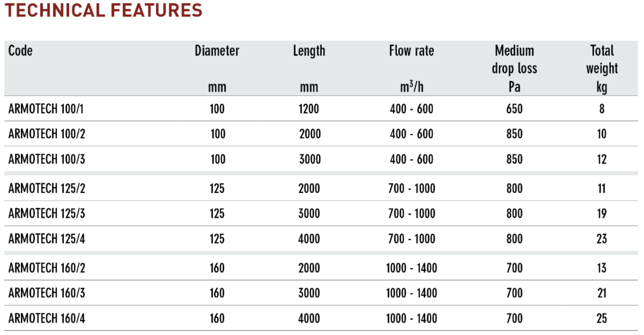Select the Code column header
Image resolution: width=644 pixels, height=335 pixels.
click(20, 51)
